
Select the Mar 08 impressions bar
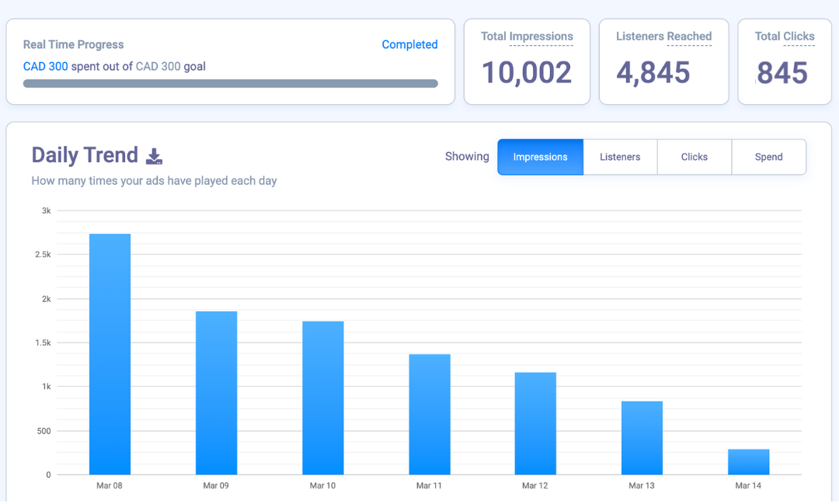110,354
